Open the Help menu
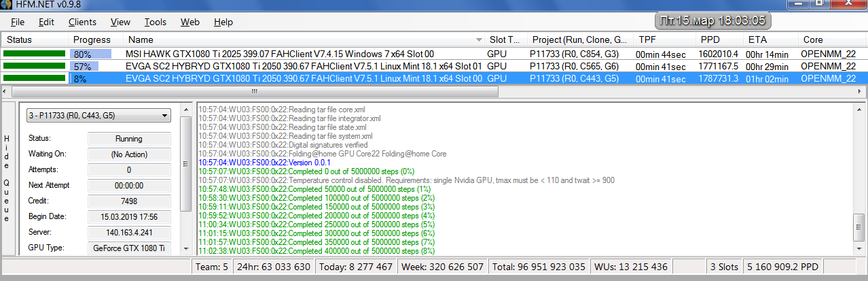This screenshot has height=281, width=868. 223,22
